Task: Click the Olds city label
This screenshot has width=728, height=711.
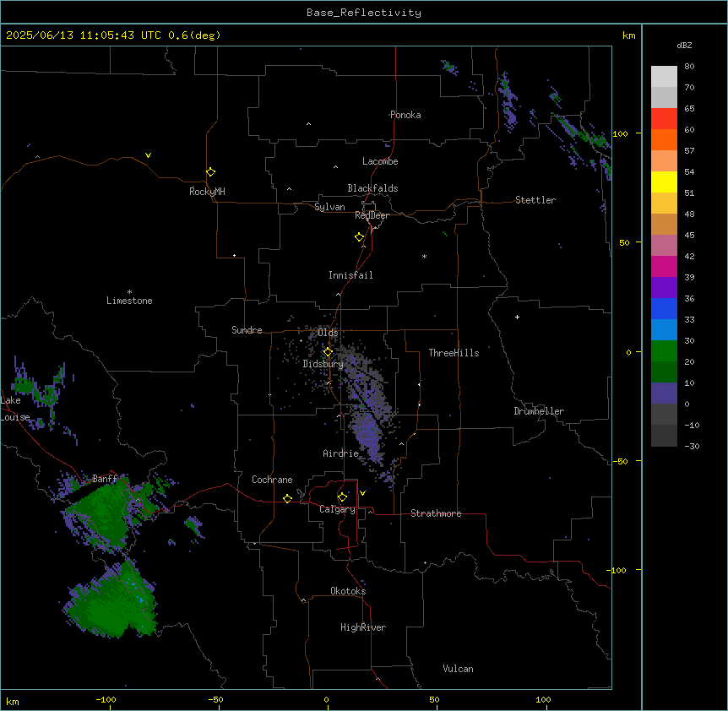Action: point(328,333)
